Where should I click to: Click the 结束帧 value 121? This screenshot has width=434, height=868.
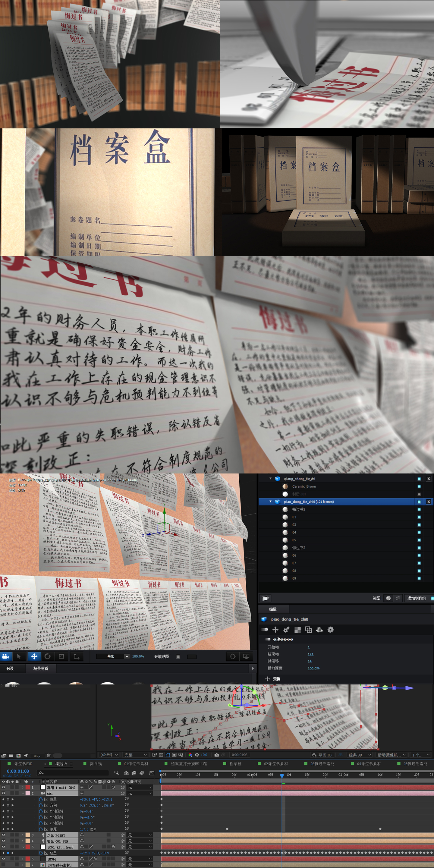[x=310, y=654]
